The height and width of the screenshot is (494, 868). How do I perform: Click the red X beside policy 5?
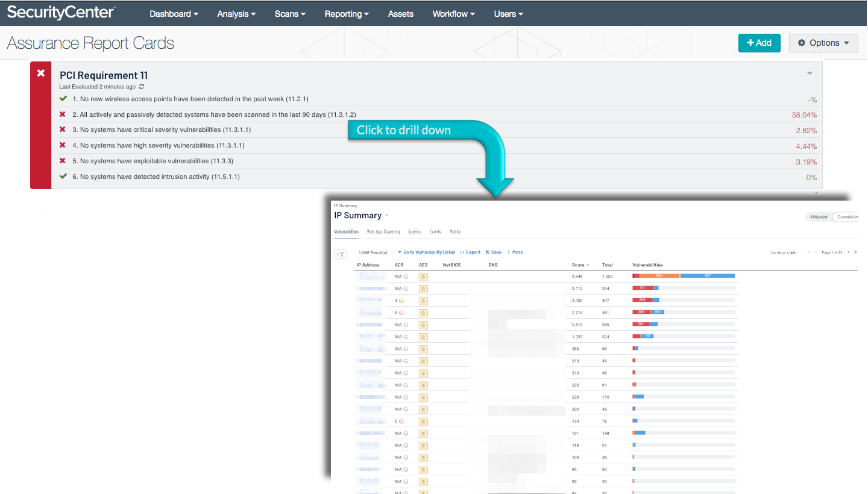tap(63, 161)
